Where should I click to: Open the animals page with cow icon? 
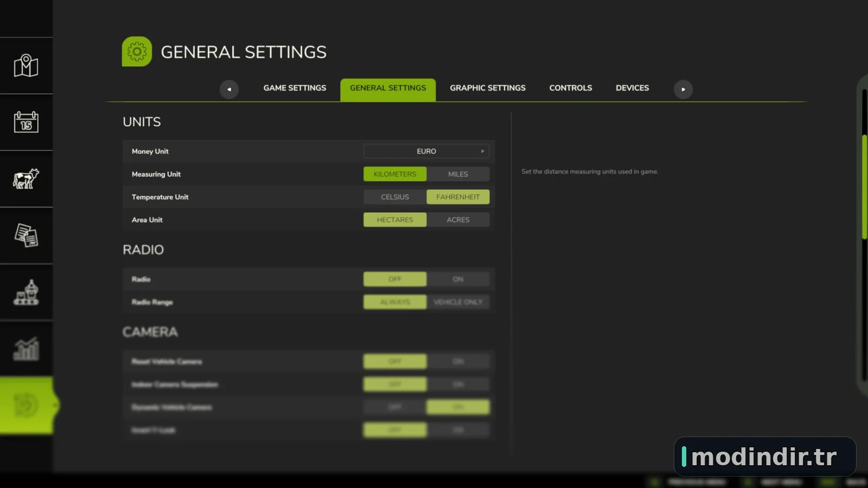(26, 178)
